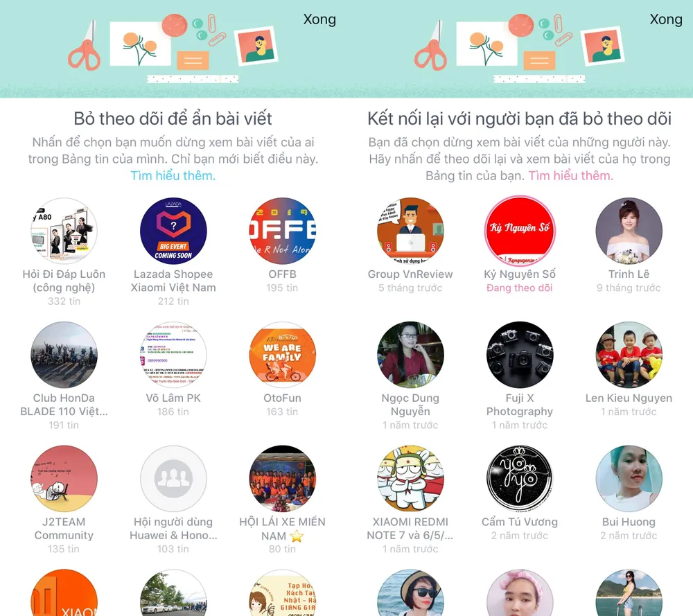Reconnect with Ngọc Dung Nguyễn
The height and width of the screenshot is (616, 693).
[x=410, y=355]
